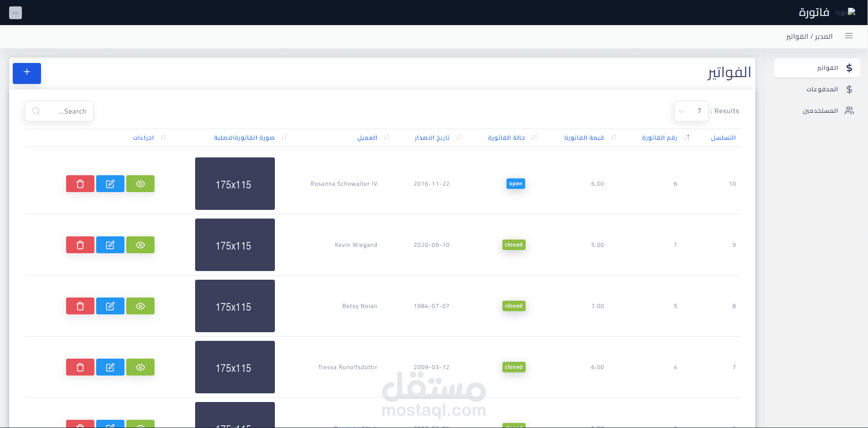View Tressa Runolfsdottir's invoice

tap(140, 367)
